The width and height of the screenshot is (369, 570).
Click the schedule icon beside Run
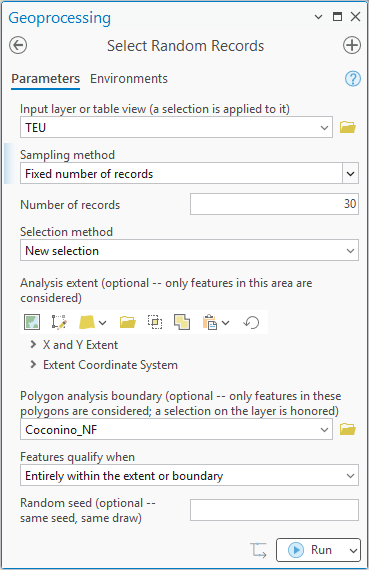[x=258, y=550]
